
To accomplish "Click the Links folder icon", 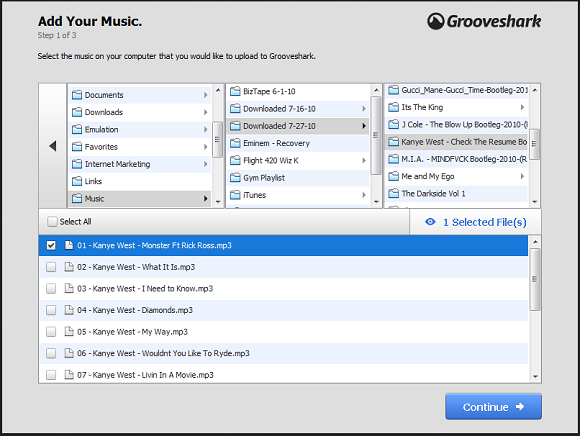I will click(77, 181).
